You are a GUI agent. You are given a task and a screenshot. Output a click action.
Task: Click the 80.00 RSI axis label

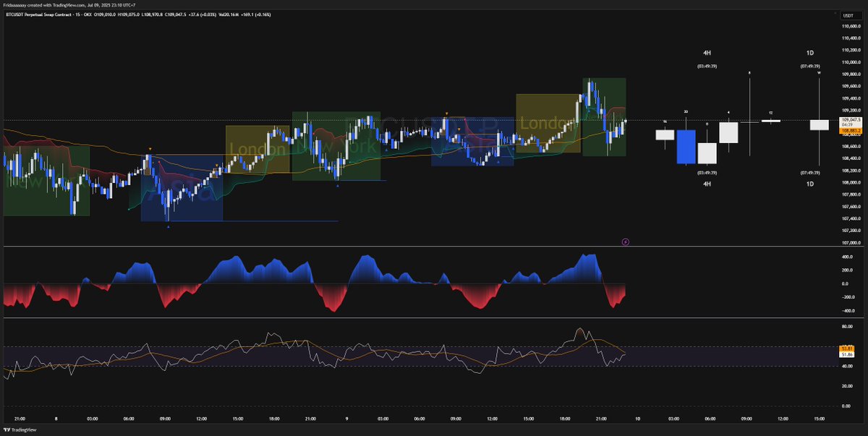pyautogui.click(x=847, y=327)
